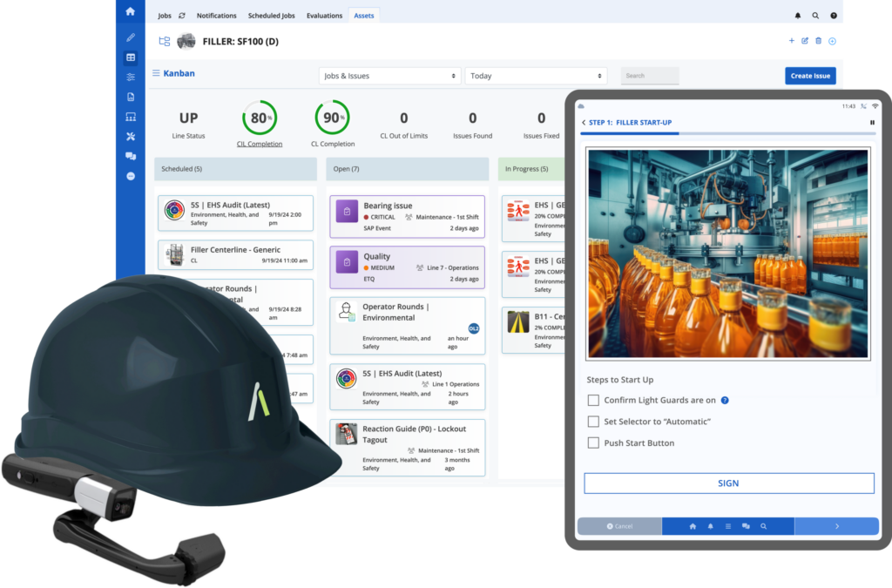Click the pause icon on the tablet
Image resolution: width=892 pixels, height=588 pixels.
872,122
